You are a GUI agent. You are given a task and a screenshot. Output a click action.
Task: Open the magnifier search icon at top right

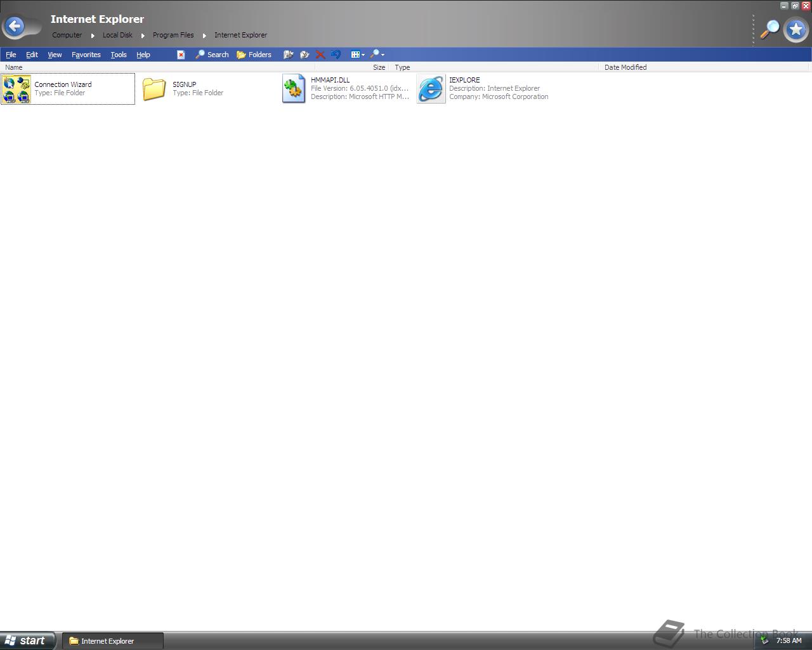(x=769, y=29)
